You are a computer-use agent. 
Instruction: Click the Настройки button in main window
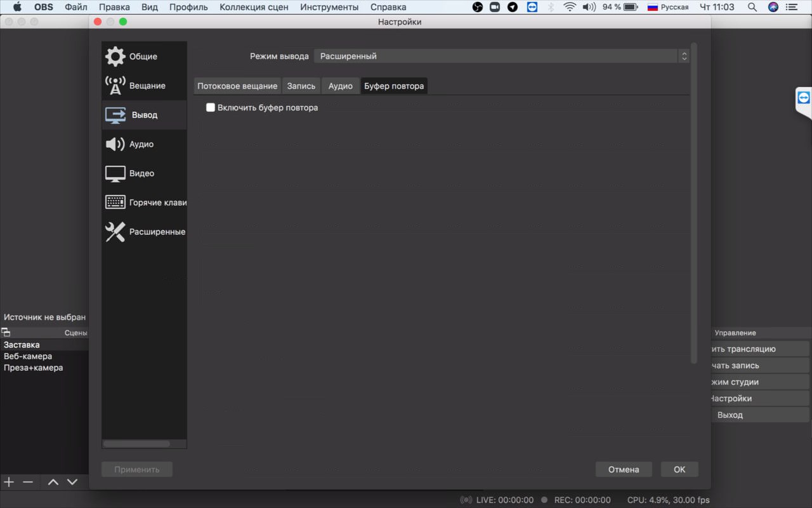pyautogui.click(x=760, y=398)
